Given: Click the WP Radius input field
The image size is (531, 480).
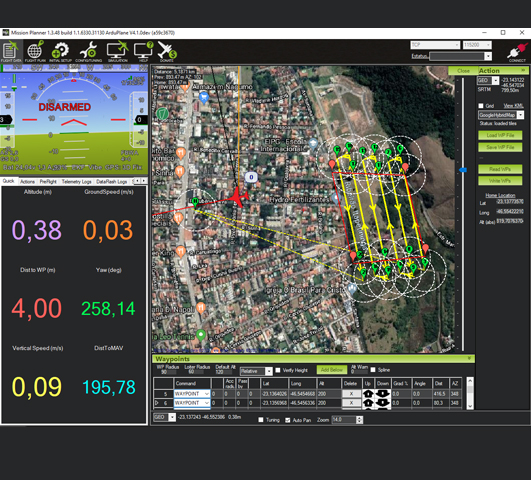Looking at the screenshot, I should (168, 372).
